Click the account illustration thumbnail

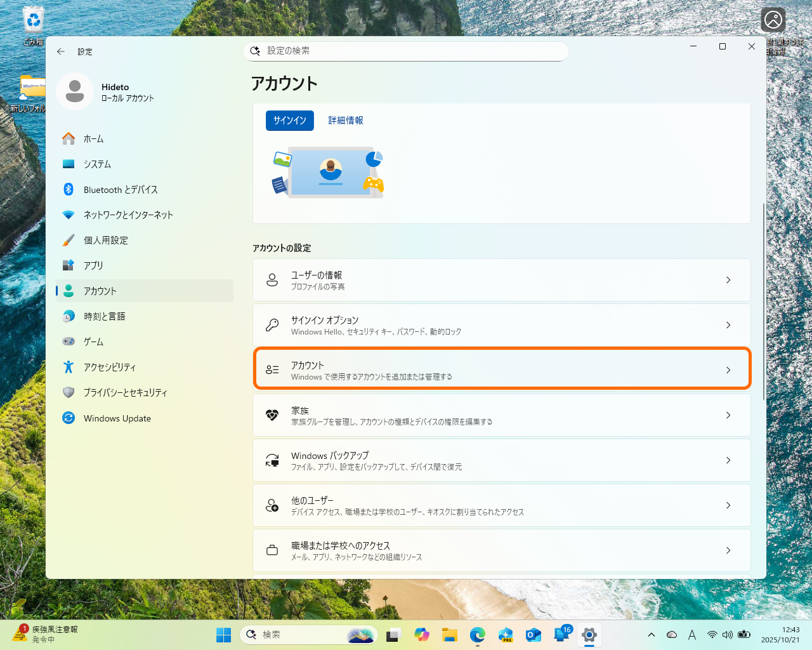(328, 172)
